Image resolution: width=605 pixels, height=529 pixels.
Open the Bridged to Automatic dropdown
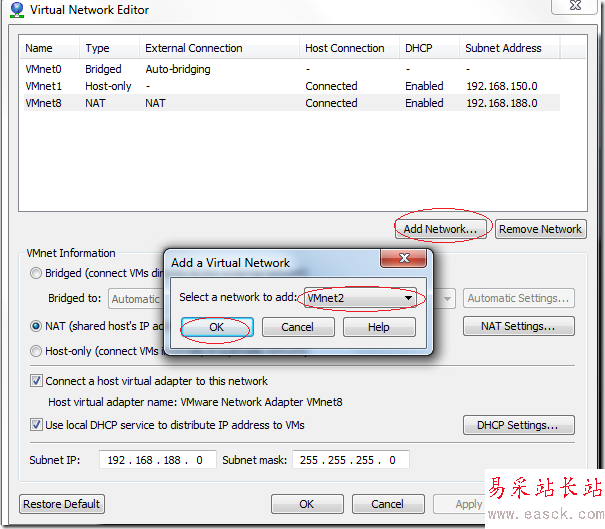(448, 299)
